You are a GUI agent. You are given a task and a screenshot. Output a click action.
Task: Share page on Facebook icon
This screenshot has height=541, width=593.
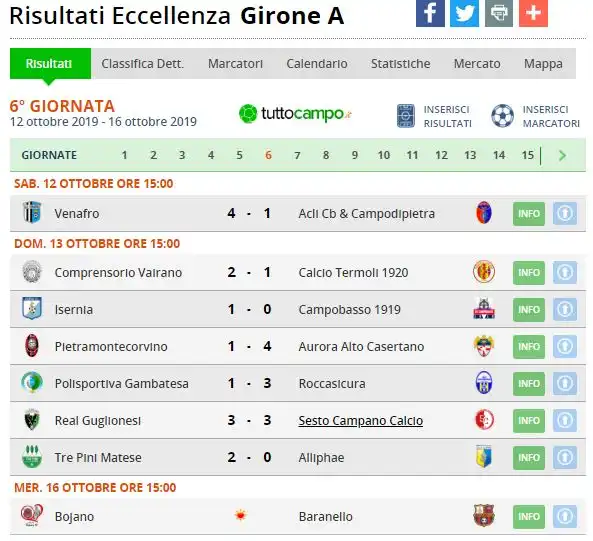430,13
